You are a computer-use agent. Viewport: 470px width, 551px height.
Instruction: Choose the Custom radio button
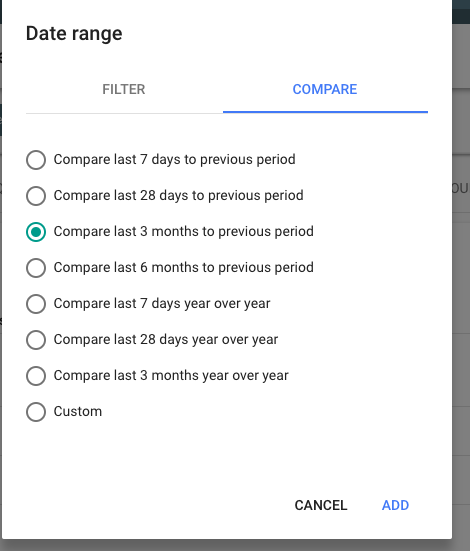[36, 411]
